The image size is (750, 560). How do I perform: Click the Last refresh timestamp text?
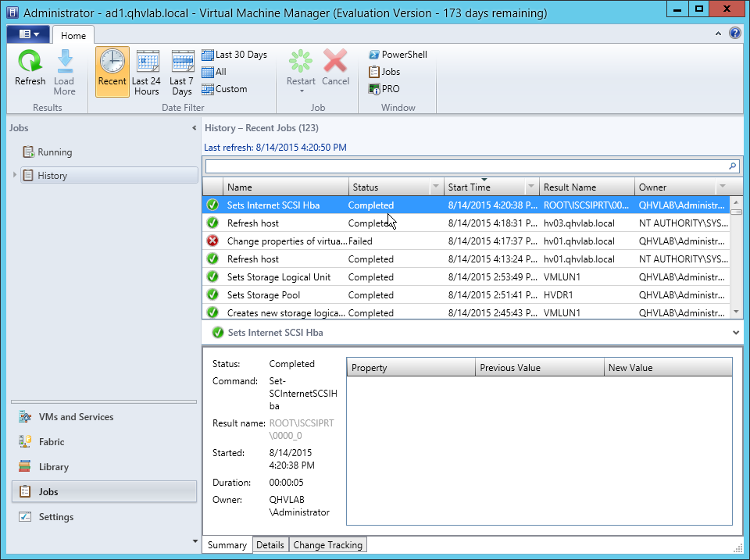[275, 148]
